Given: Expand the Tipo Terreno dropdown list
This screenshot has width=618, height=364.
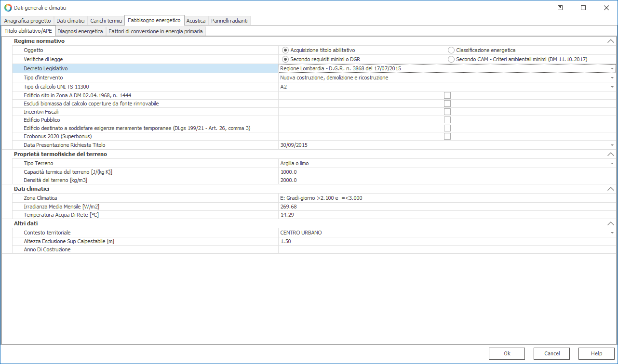Looking at the screenshot, I should [x=612, y=163].
